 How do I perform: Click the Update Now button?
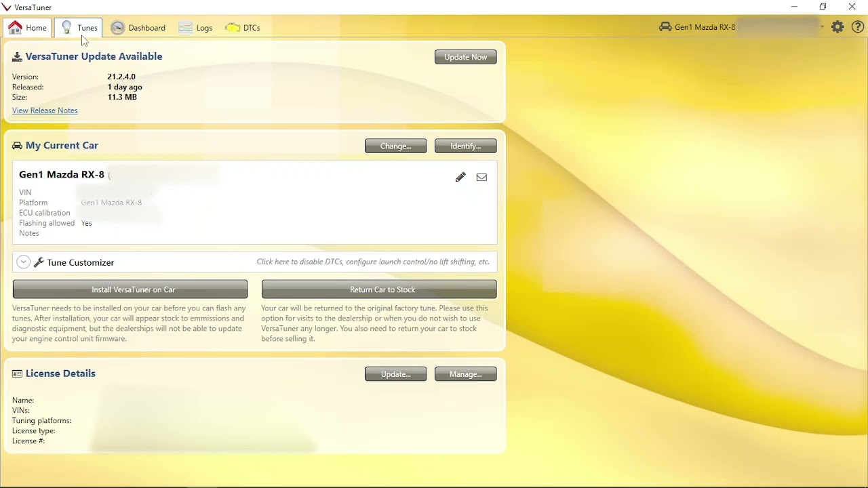click(466, 57)
